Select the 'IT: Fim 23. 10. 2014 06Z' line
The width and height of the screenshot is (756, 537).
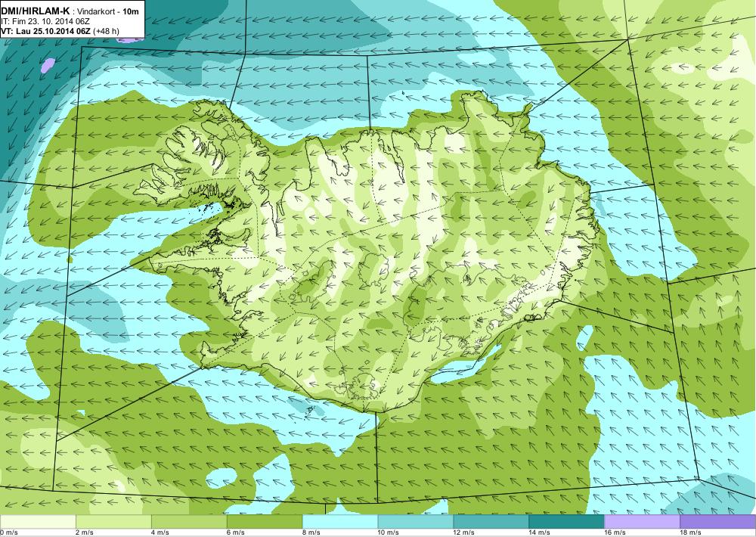pos(45,22)
